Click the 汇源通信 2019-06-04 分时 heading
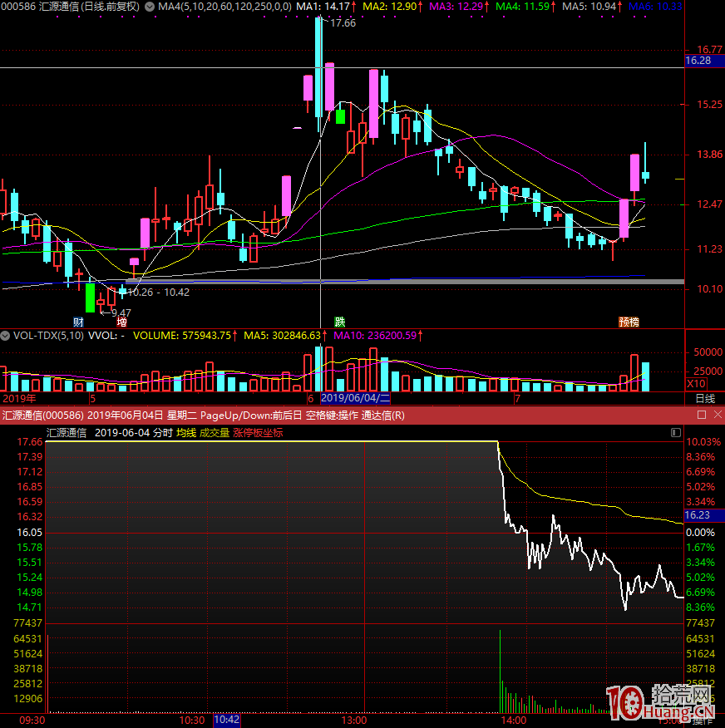 point(110,433)
